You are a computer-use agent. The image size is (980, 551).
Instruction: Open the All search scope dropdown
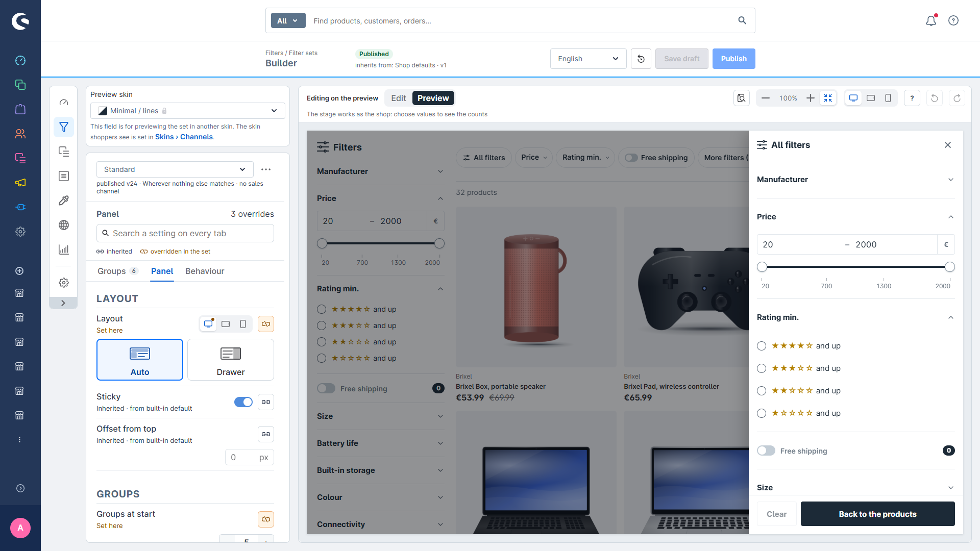(288, 21)
